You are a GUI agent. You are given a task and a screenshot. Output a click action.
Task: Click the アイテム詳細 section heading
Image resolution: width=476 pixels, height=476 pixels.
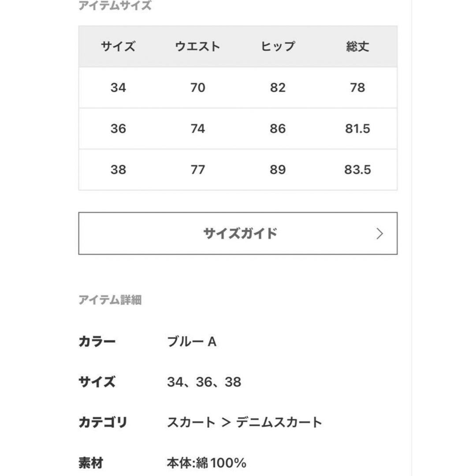pyautogui.click(x=110, y=300)
